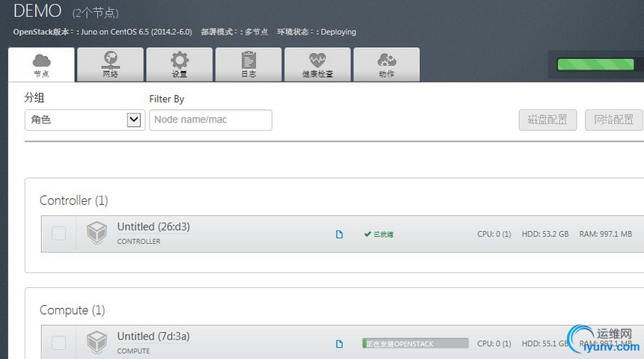Focus the Node name/mac filter field
Viewport: 644px width, 359px height.
[x=210, y=120]
